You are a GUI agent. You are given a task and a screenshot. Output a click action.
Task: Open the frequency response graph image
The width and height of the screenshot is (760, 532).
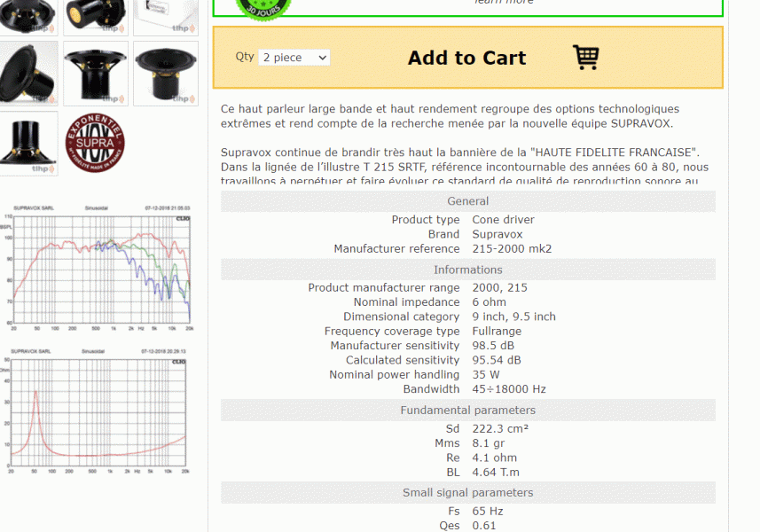tap(97, 268)
